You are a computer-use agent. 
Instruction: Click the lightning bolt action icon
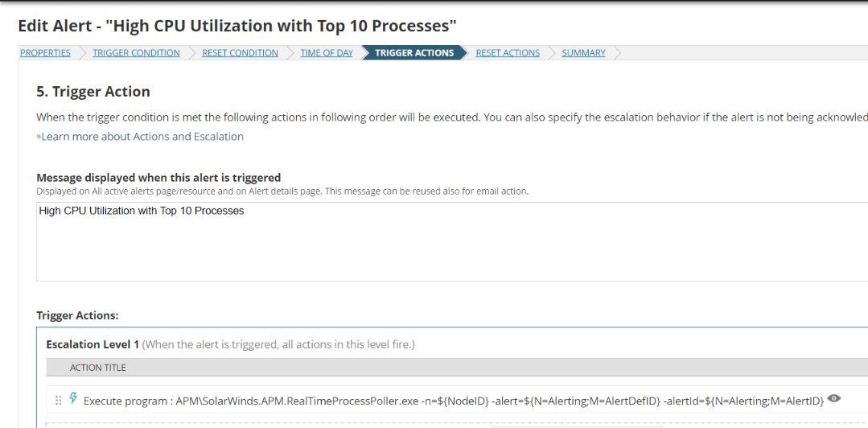73,398
